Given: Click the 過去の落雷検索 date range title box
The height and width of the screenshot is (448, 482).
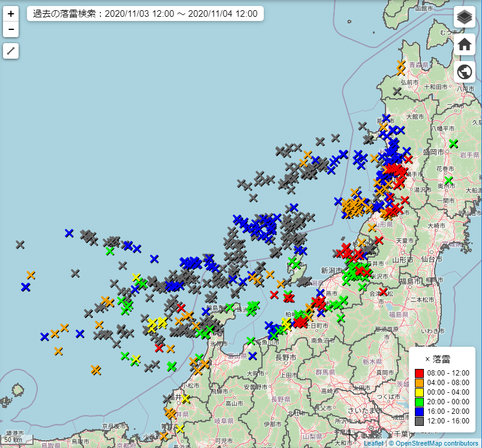Looking at the screenshot, I should [x=145, y=14].
